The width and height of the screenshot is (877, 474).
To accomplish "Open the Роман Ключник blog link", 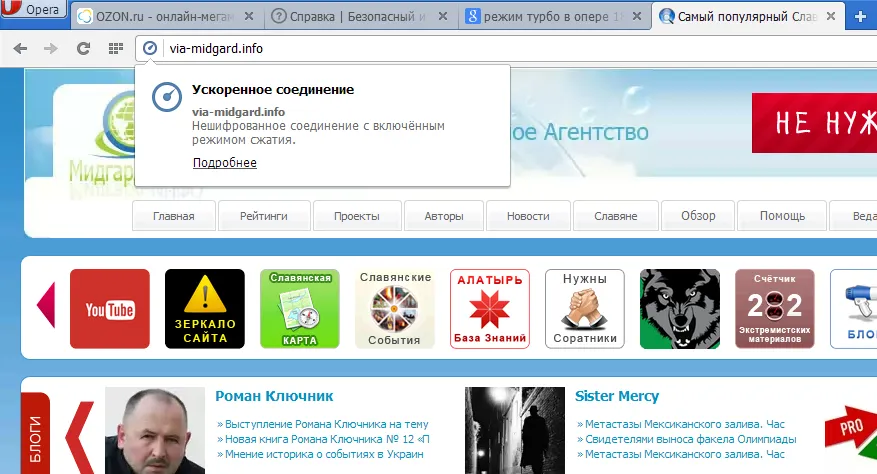I will (x=274, y=396).
